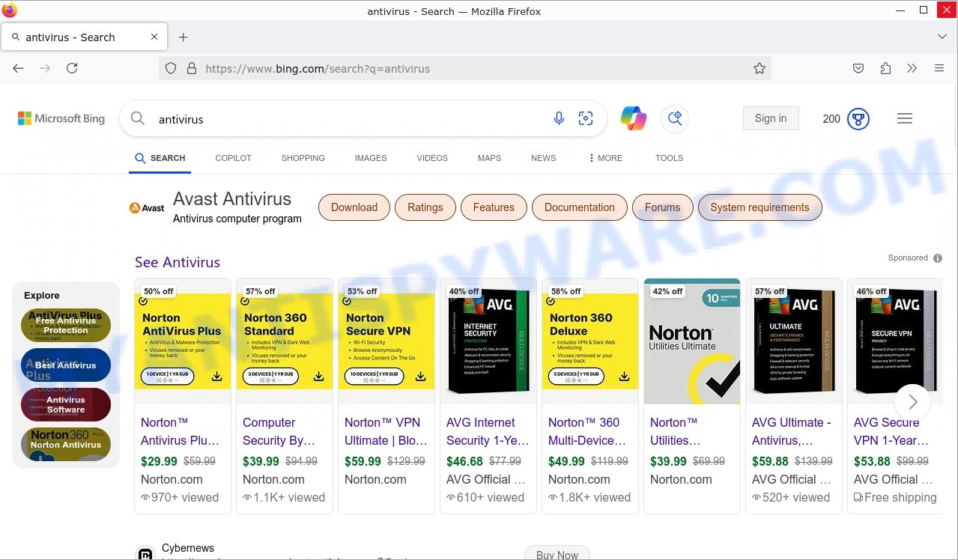Close the antivirus - Search tab
The height and width of the screenshot is (560, 958).
154,37
